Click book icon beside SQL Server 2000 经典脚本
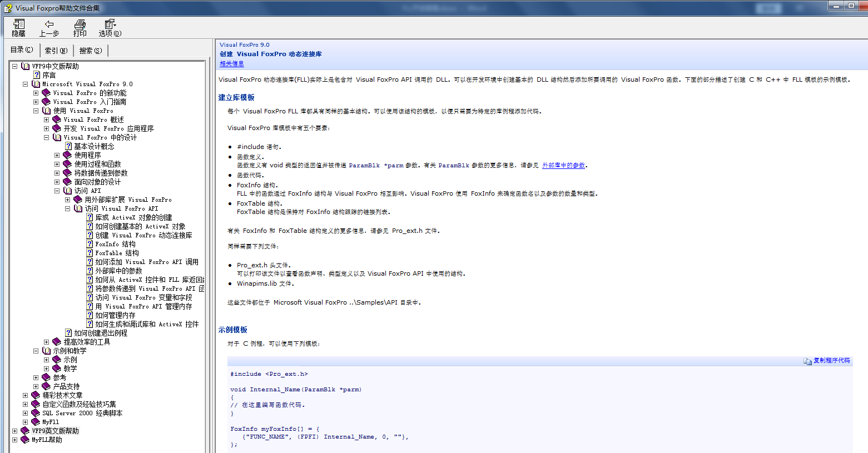The image size is (868, 453). pos(36,413)
